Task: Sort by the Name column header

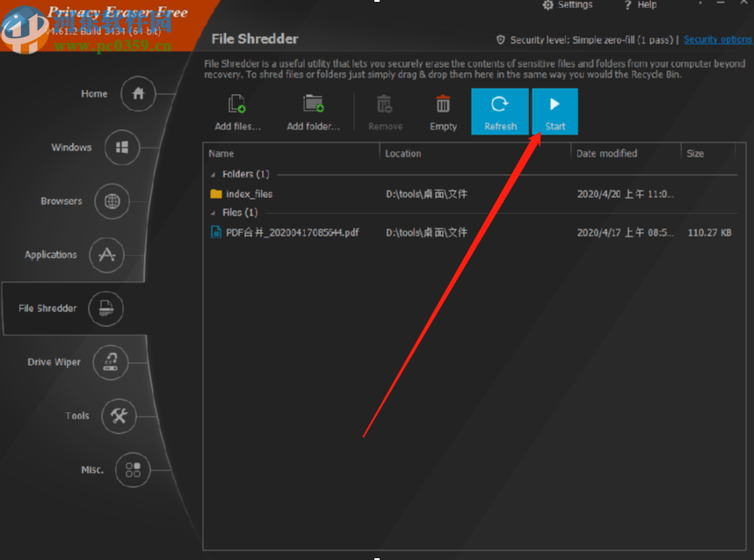Action: click(293, 154)
